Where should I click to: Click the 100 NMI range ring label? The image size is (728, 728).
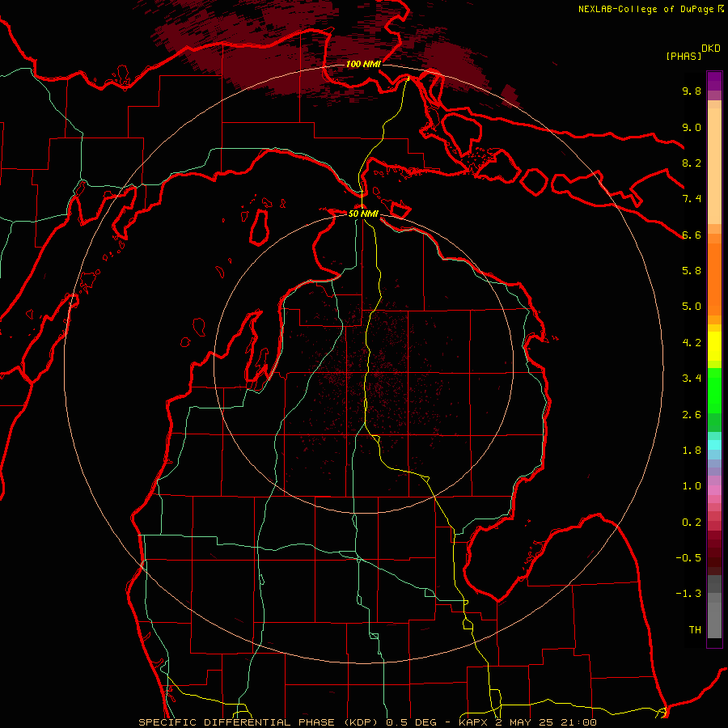[x=362, y=64]
